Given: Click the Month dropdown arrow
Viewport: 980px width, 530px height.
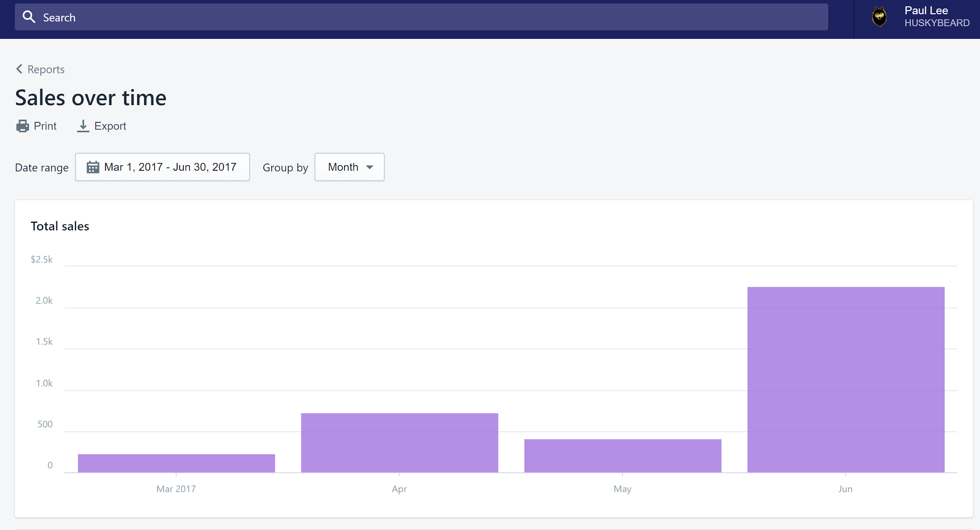Looking at the screenshot, I should [370, 167].
